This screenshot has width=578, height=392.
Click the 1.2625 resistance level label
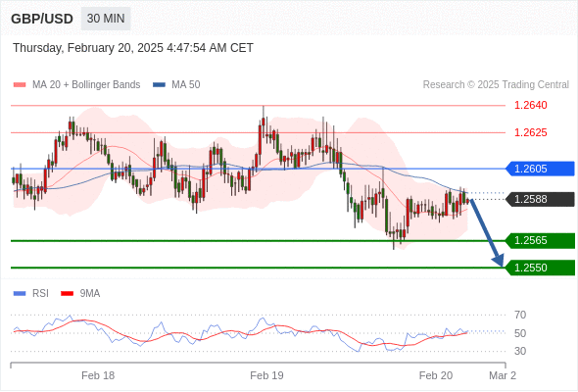tap(530, 132)
